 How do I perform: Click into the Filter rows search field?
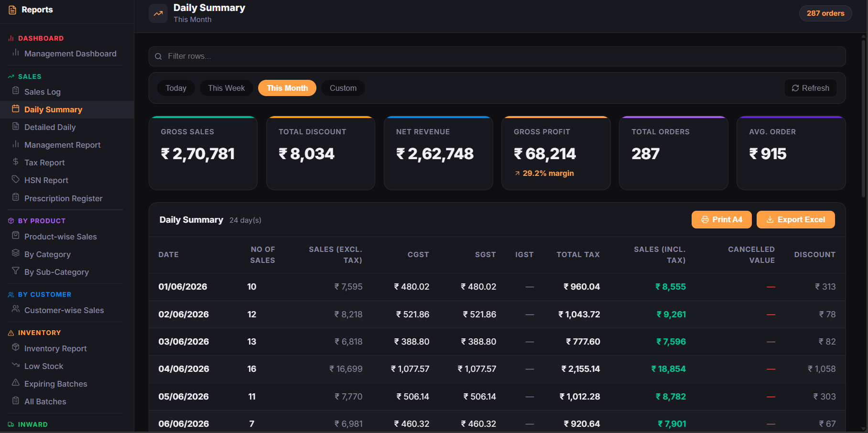(x=497, y=56)
